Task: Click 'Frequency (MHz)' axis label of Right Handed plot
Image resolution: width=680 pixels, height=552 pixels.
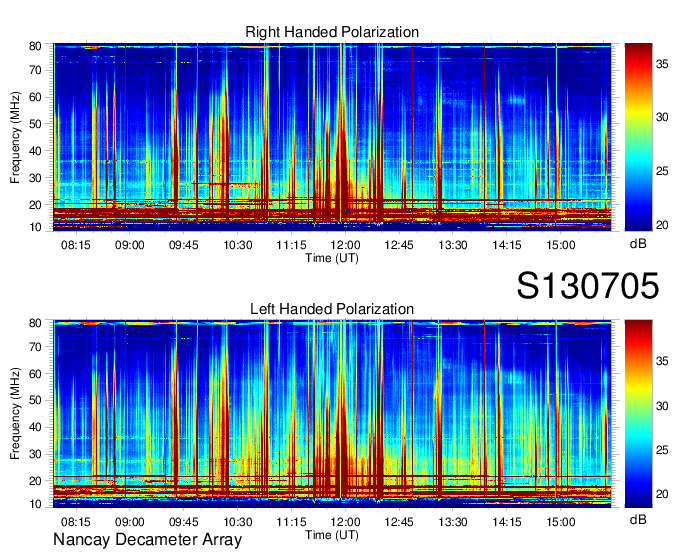Action: click(15, 137)
